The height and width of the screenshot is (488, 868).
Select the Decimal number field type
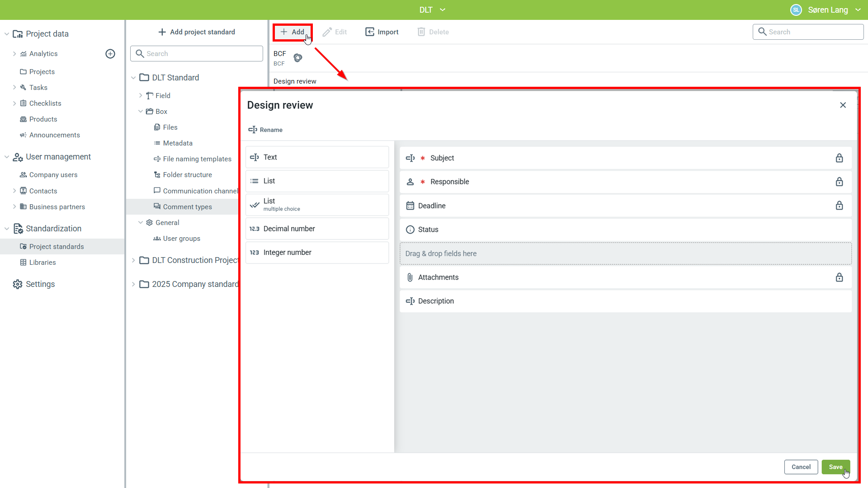coord(317,229)
